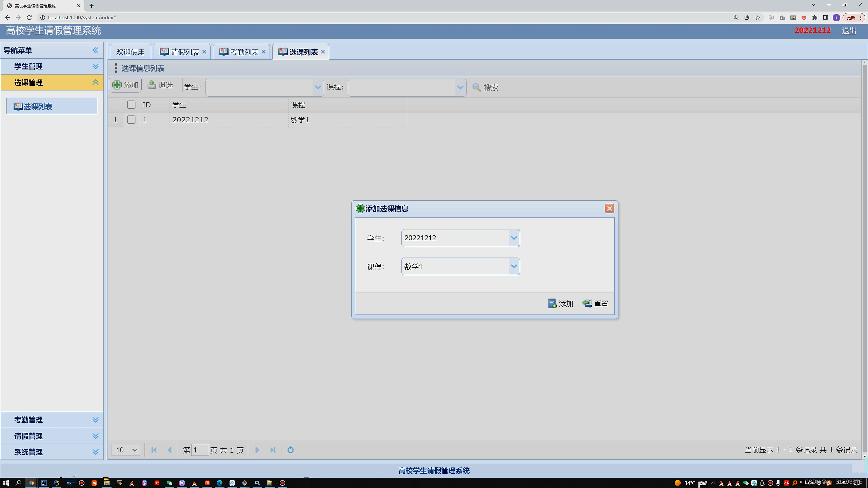Image resolution: width=868 pixels, height=488 pixels.
Task: Open the page size dropdown showing 10
Action: [x=126, y=450]
